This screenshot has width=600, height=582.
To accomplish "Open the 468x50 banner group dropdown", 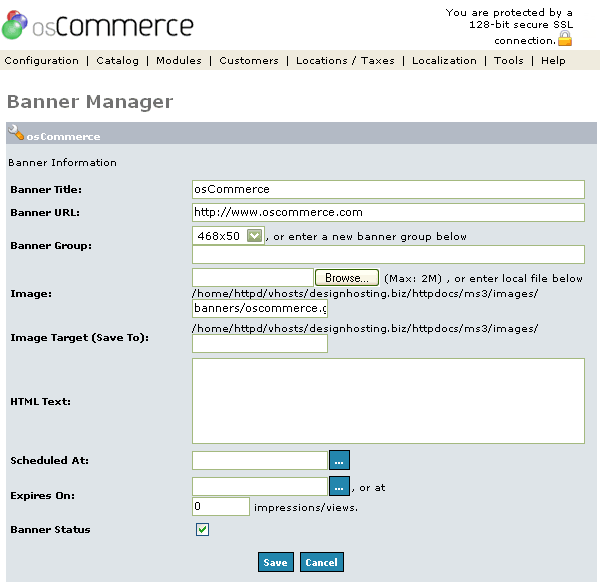I will pyautogui.click(x=228, y=236).
